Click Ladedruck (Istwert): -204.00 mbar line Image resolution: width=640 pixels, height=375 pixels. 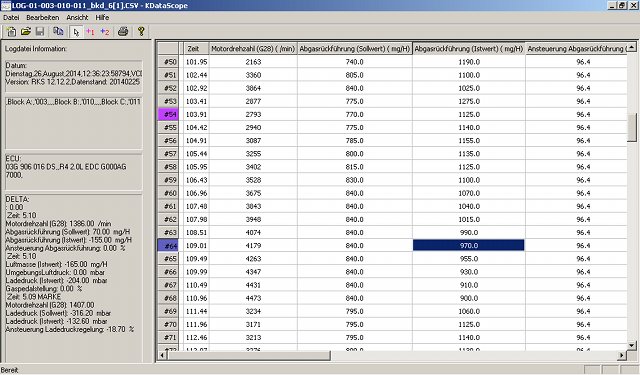56,280
